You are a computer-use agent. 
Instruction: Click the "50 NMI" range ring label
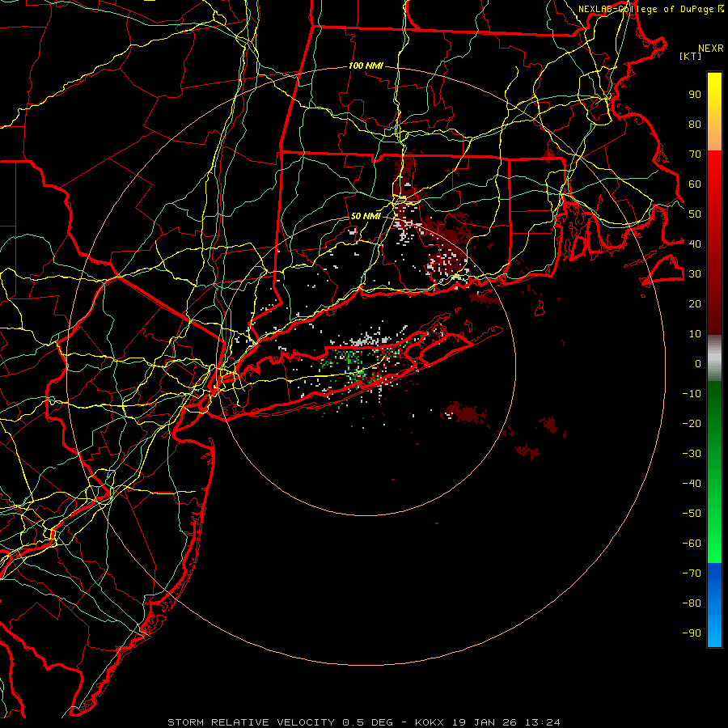point(366,216)
